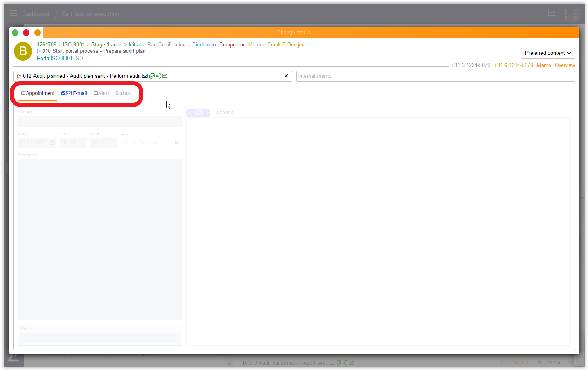Open the Preferred context dropdown
Image resolution: width=588 pixels, height=370 pixels.
(x=548, y=53)
